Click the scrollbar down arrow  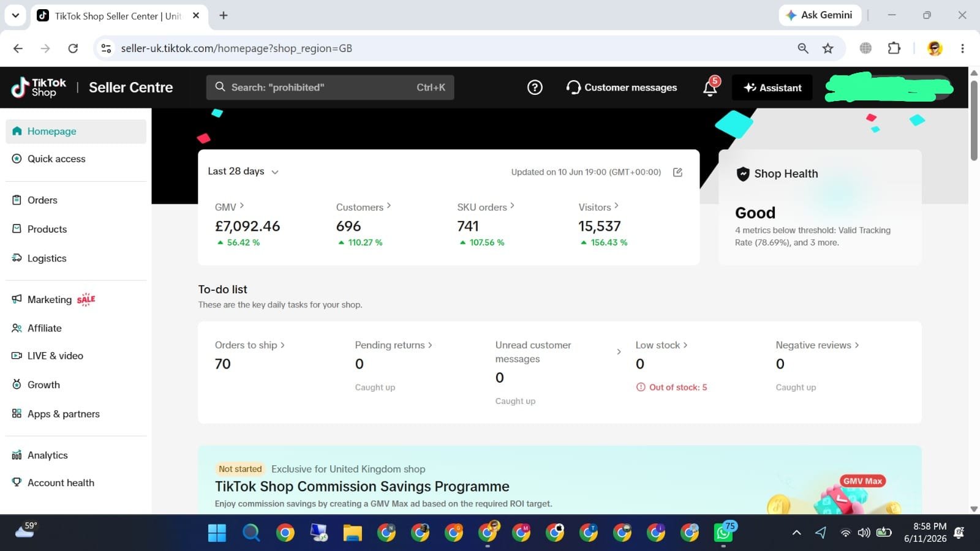coord(974,509)
